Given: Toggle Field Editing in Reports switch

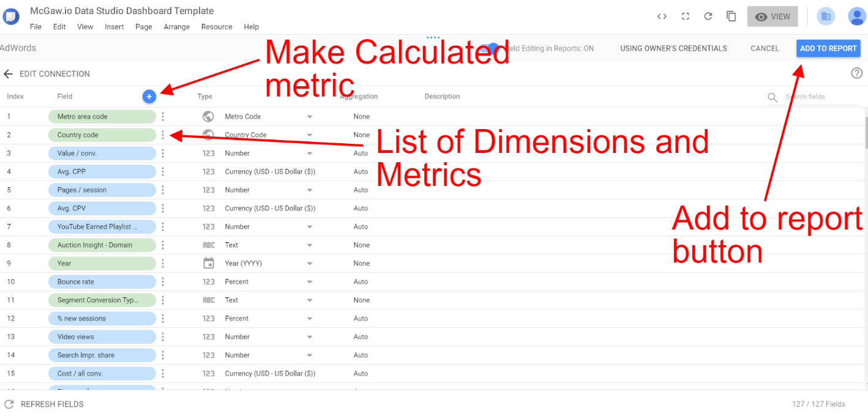Looking at the screenshot, I should tap(490, 48).
